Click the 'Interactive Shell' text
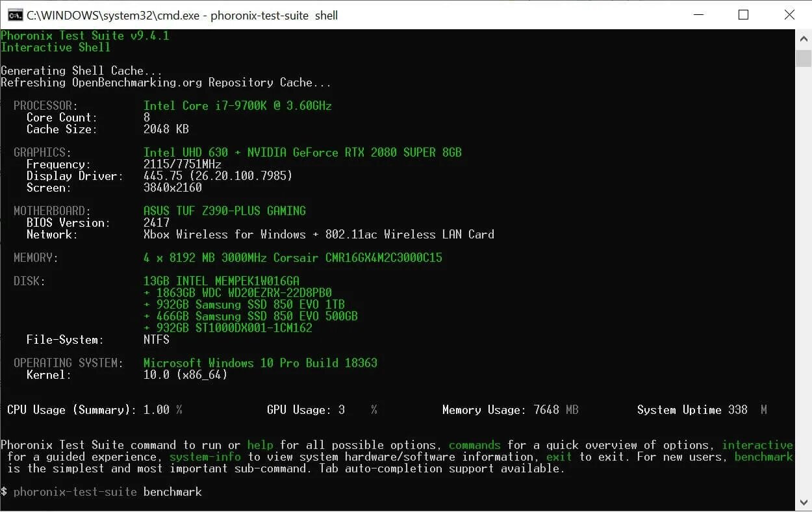This screenshot has width=812, height=512. click(56, 47)
